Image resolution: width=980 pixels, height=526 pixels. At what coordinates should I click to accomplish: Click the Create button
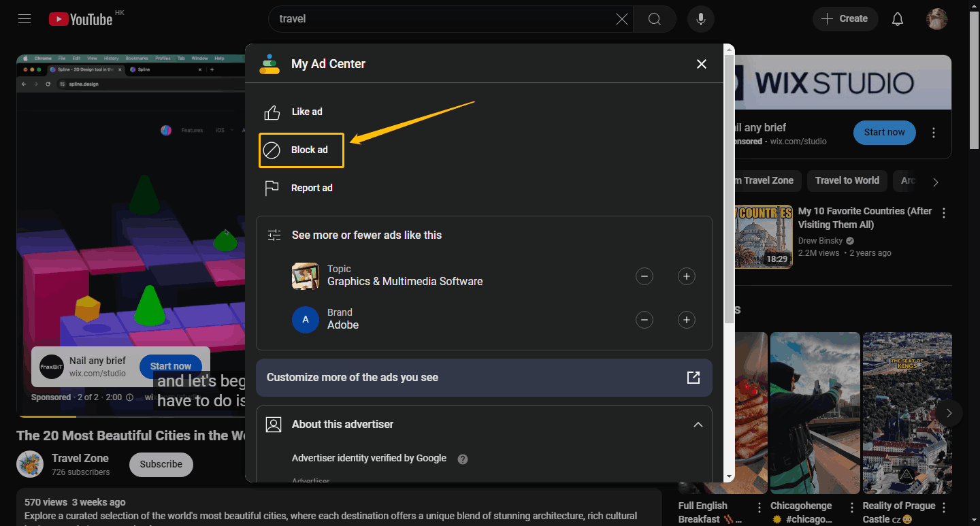pos(845,19)
